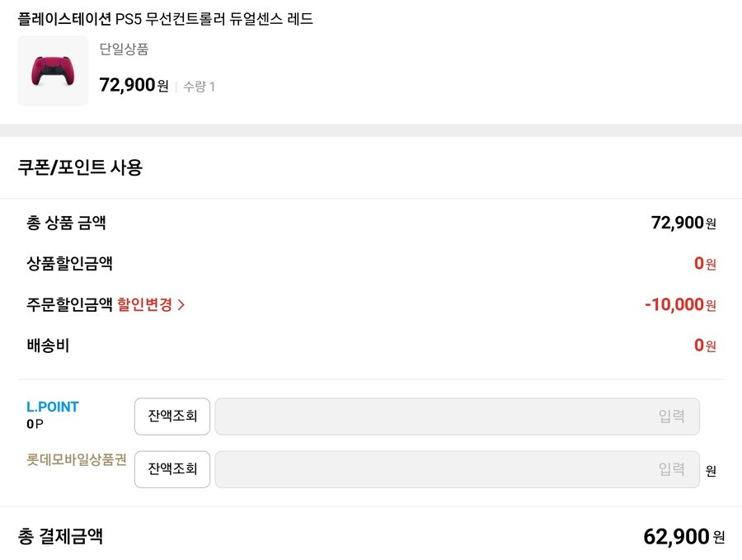
Task: Click the 72,900원 product price text
Action: point(134,85)
